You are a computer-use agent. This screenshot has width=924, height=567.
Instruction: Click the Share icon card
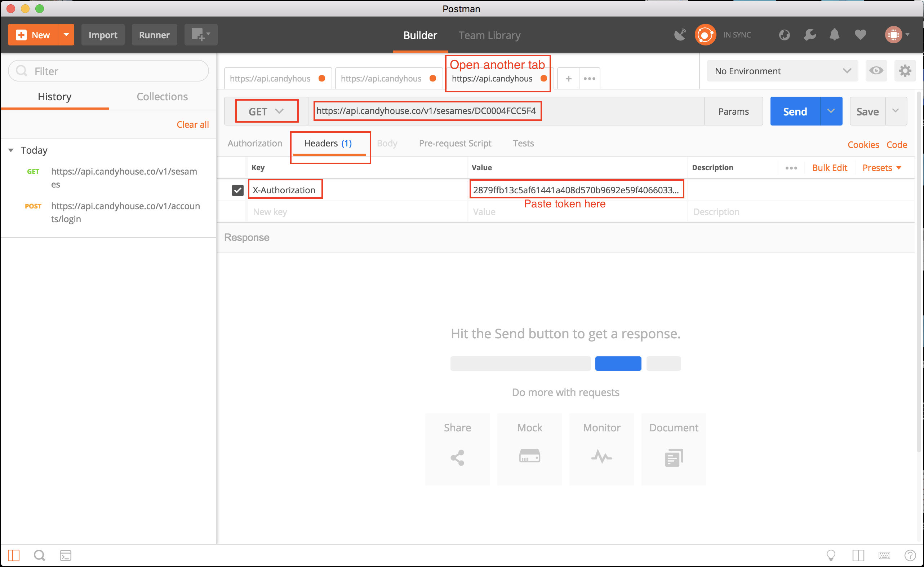(x=457, y=449)
